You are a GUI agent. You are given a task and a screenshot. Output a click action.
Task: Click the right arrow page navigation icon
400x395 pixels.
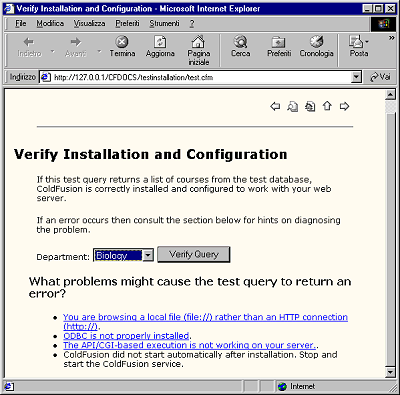coord(344,106)
